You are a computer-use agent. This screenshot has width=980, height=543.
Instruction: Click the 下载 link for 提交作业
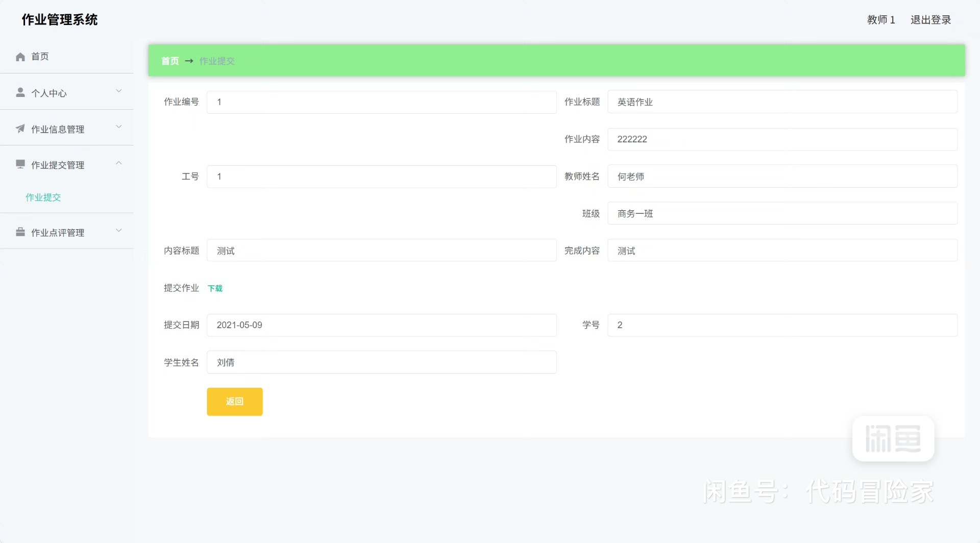click(215, 288)
